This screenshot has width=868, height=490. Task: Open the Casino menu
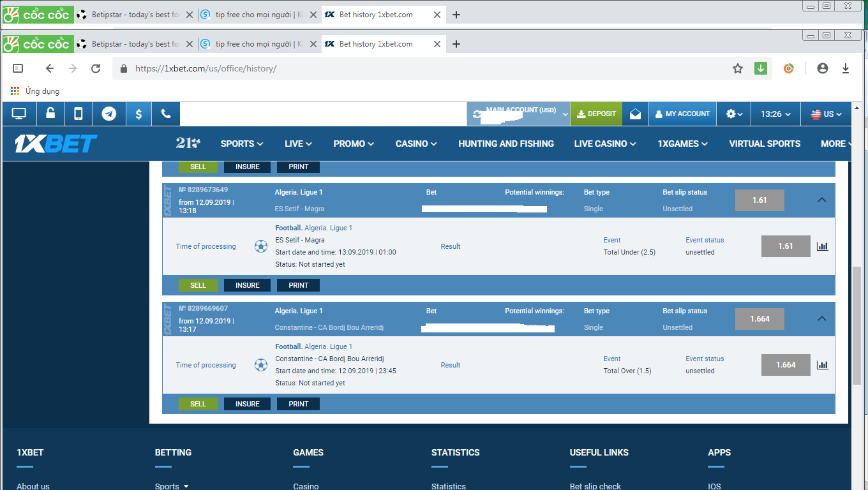[x=416, y=144]
